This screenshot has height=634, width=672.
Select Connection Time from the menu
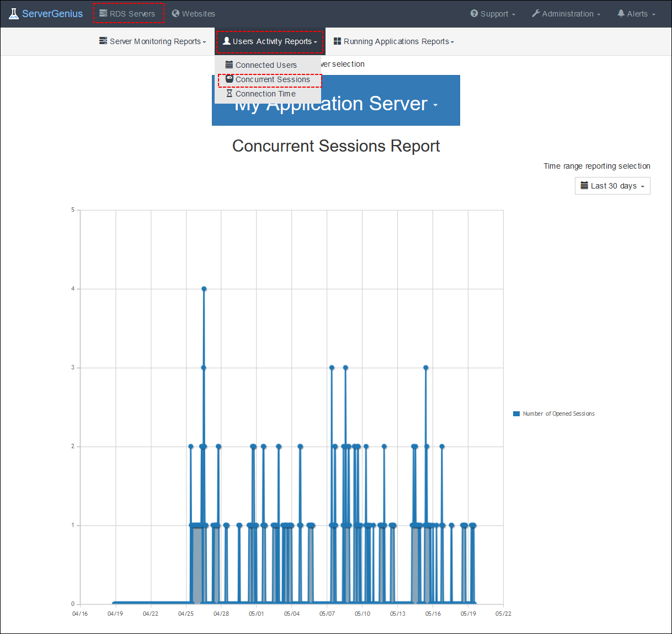click(265, 94)
